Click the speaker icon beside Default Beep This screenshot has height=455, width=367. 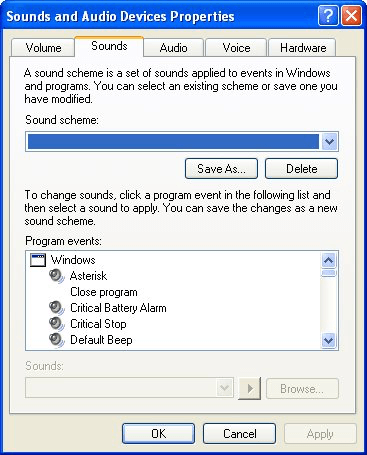57,340
